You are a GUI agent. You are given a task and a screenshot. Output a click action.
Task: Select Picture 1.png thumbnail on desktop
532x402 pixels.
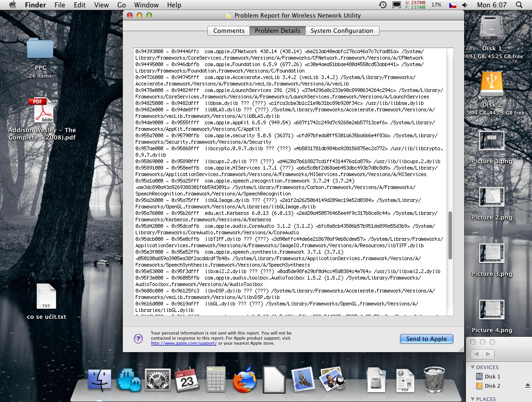click(x=492, y=140)
